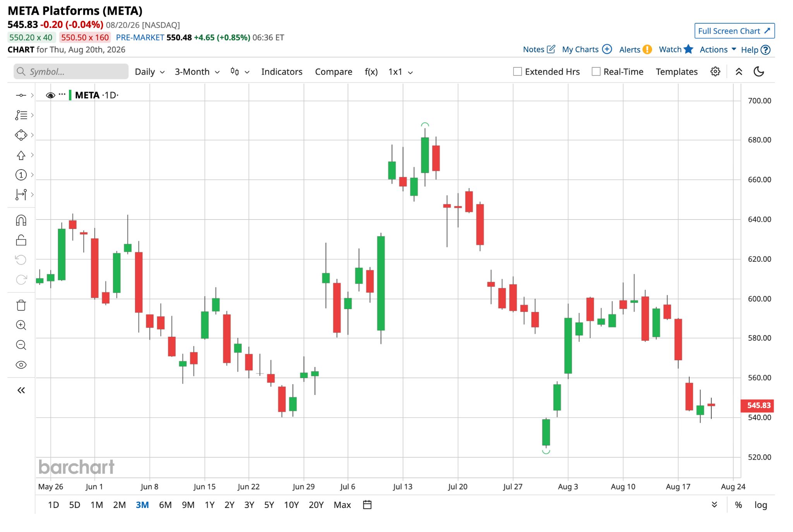Toggle percent scale mode
The width and height of the screenshot is (793, 532).
pyautogui.click(x=738, y=505)
